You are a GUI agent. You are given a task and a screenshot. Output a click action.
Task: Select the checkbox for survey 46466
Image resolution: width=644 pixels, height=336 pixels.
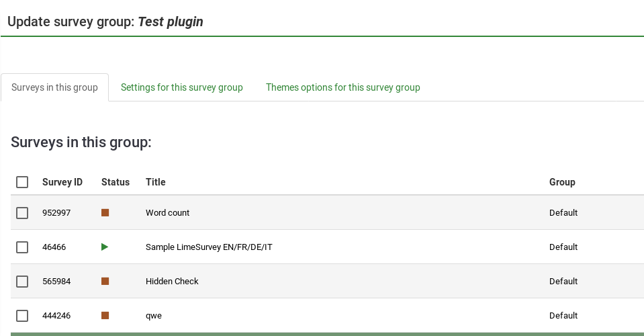[x=22, y=247]
